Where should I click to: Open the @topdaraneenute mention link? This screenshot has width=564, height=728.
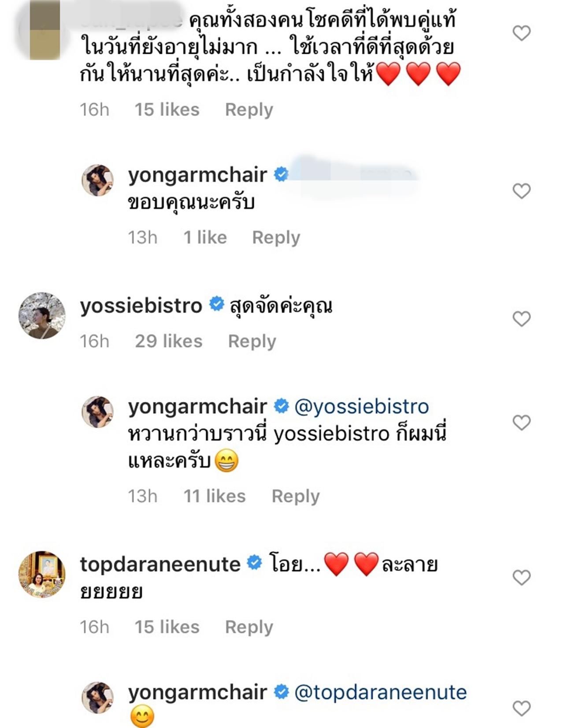[380, 692]
